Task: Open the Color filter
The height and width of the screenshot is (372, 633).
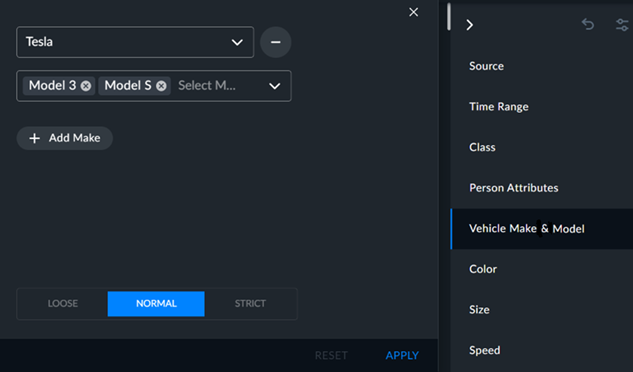Action: (542, 269)
